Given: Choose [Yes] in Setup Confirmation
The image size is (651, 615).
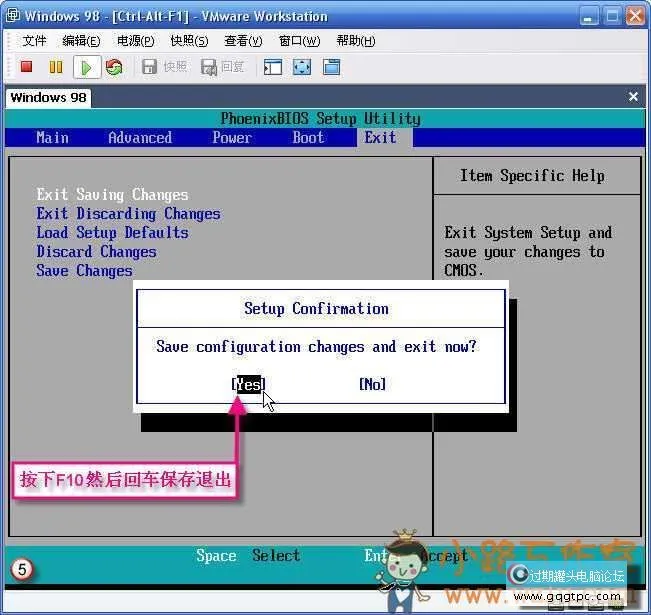Looking at the screenshot, I should click(248, 384).
